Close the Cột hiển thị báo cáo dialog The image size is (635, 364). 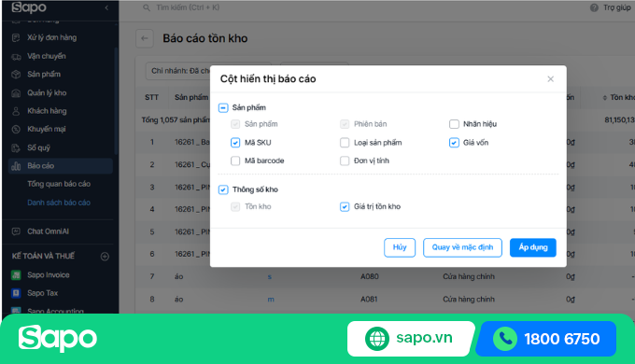click(550, 79)
